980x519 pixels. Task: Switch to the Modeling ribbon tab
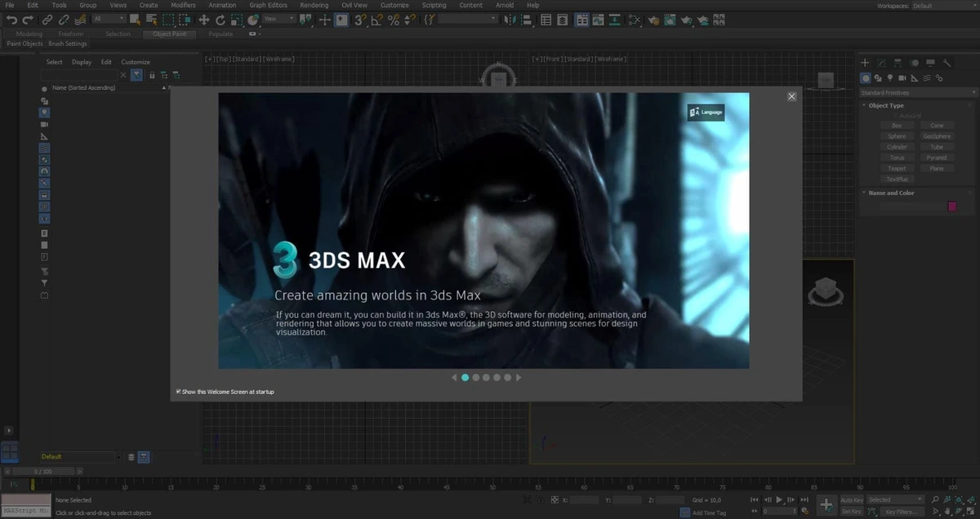pyautogui.click(x=29, y=34)
